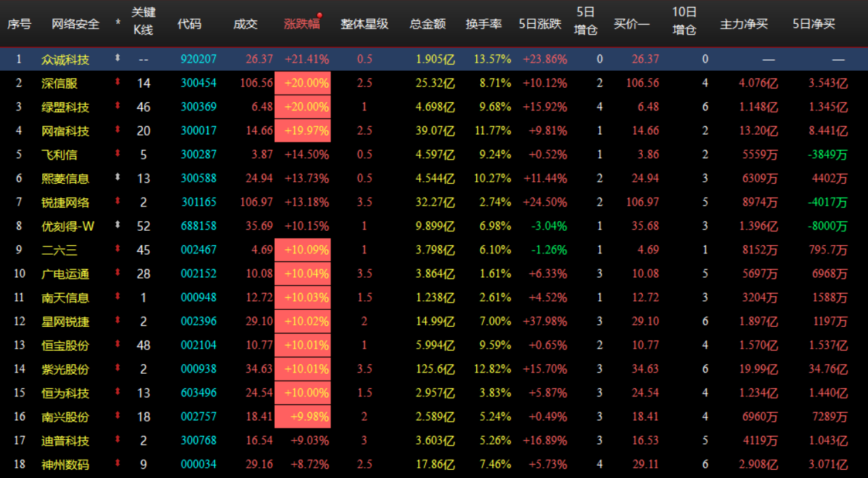Image resolution: width=868 pixels, height=478 pixels.
Task: Sort by the 序号 column header
Action: [x=19, y=24]
